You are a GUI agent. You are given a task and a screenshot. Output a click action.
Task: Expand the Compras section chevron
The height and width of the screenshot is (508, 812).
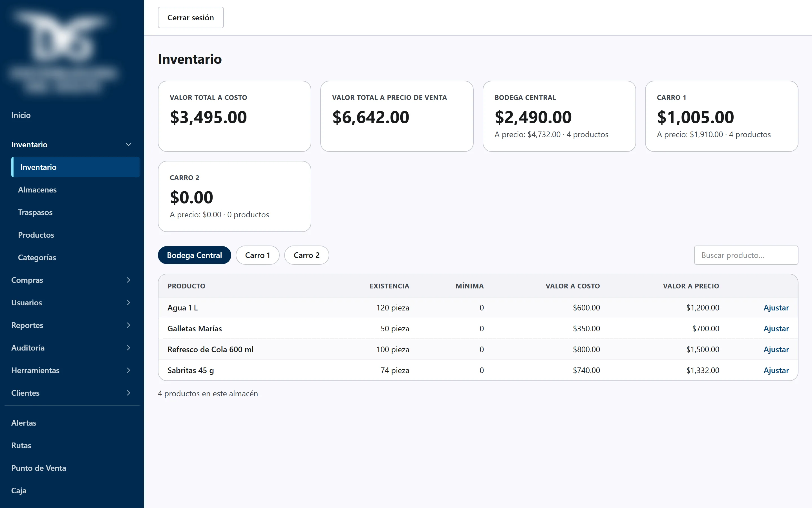(x=128, y=280)
